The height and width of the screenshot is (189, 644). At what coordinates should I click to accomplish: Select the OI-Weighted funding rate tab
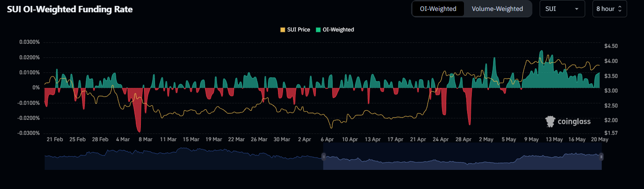(x=438, y=9)
